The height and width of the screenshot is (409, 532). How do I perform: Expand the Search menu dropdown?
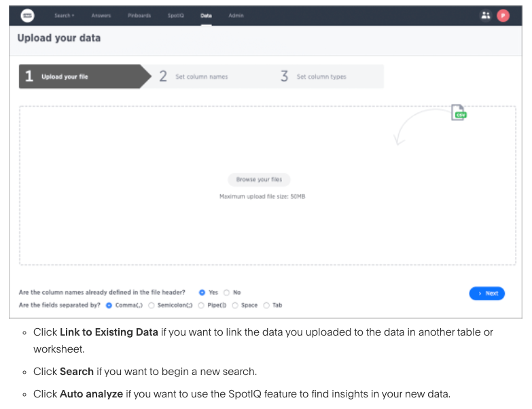(x=64, y=16)
